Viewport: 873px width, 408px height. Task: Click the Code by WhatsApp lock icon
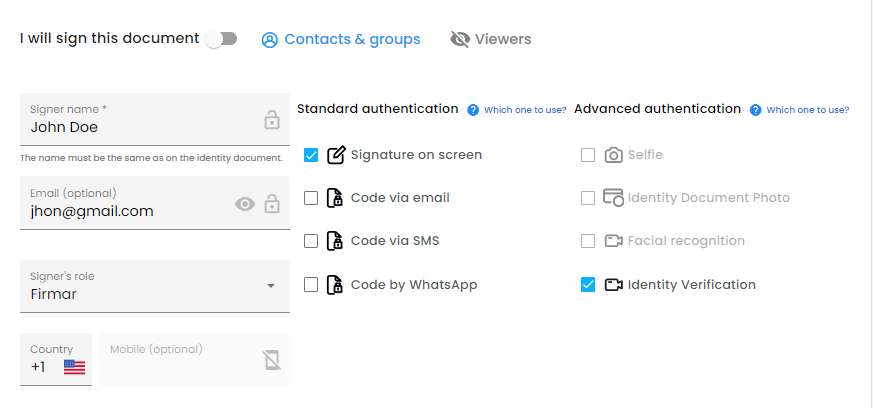334,285
